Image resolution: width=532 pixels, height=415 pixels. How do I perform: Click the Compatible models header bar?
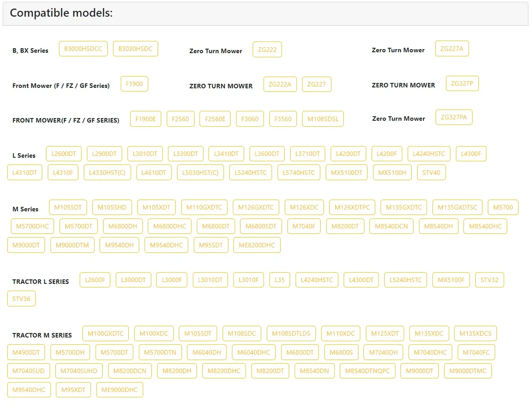click(x=265, y=14)
